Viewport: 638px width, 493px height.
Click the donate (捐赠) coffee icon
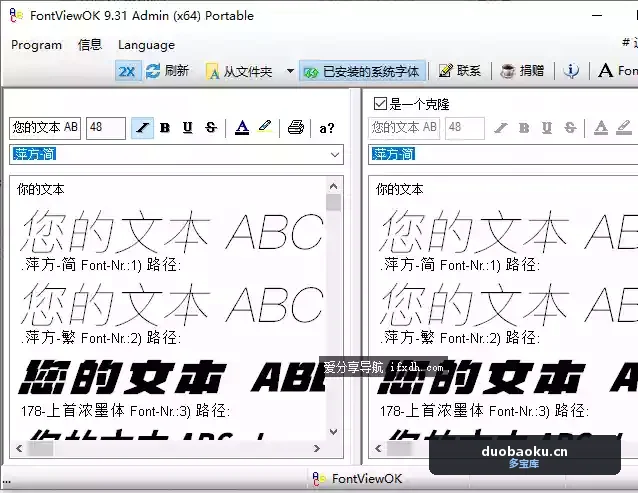507,71
